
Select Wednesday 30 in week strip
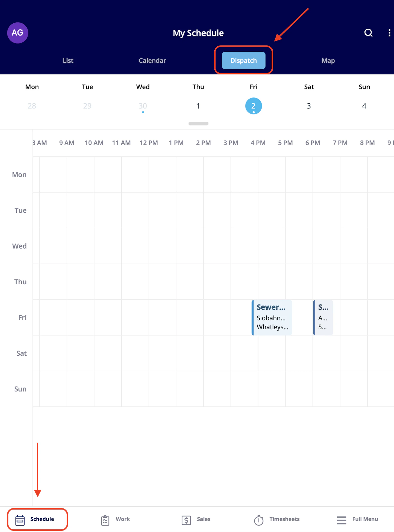coord(143,106)
